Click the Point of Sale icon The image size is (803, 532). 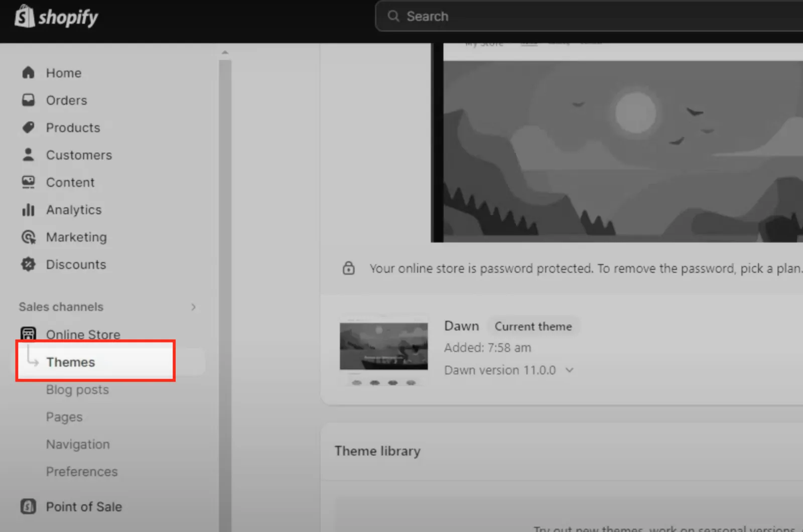28,506
